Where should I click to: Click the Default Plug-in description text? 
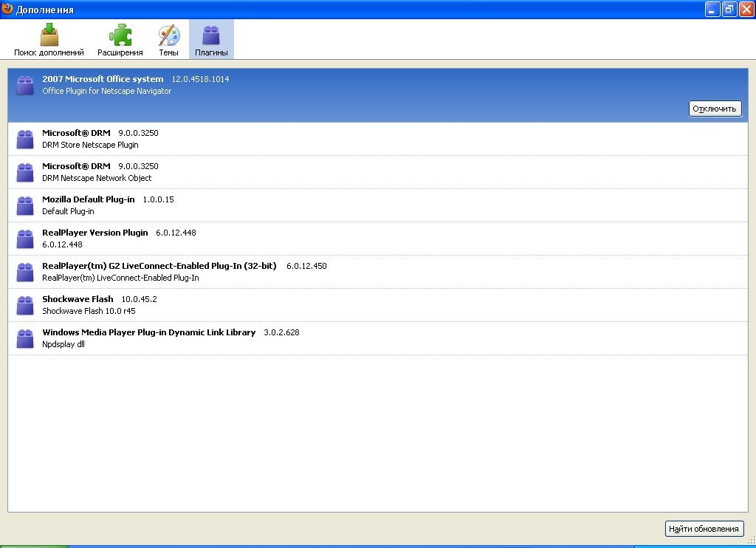click(x=68, y=211)
